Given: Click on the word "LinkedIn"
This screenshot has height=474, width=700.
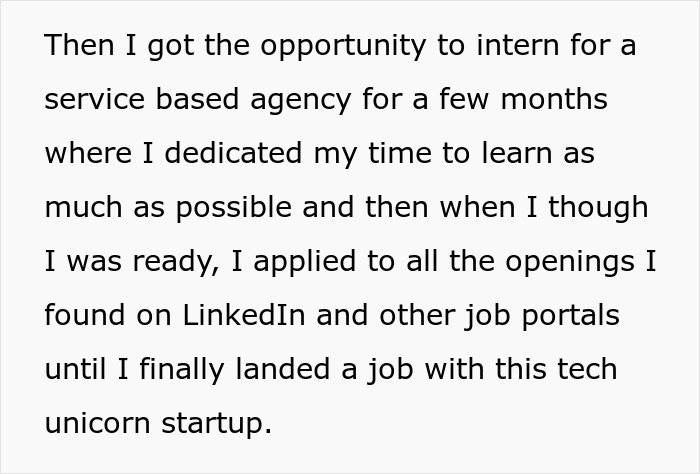Looking at the screenshot, I should pyautogui.click(x=244, y=315).
